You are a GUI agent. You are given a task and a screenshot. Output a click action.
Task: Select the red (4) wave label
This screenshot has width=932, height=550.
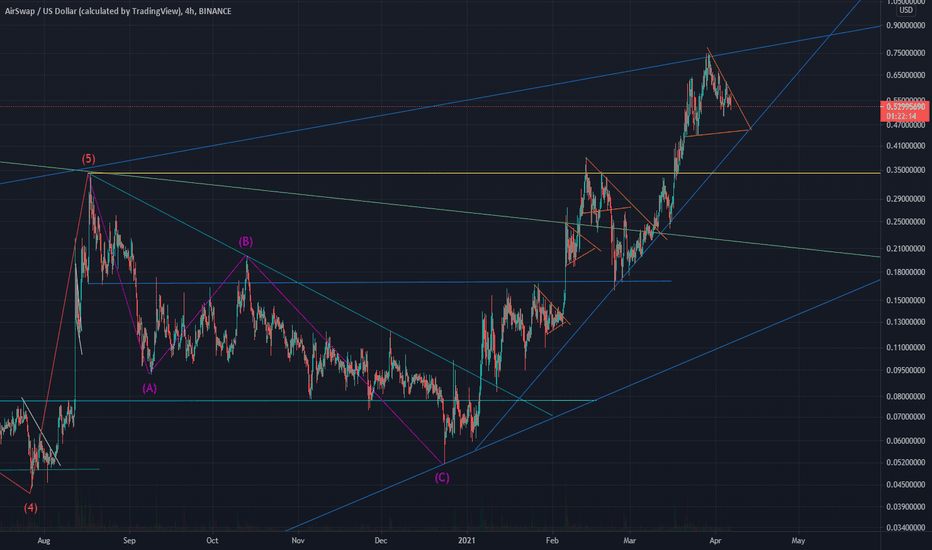pos(30,508)
